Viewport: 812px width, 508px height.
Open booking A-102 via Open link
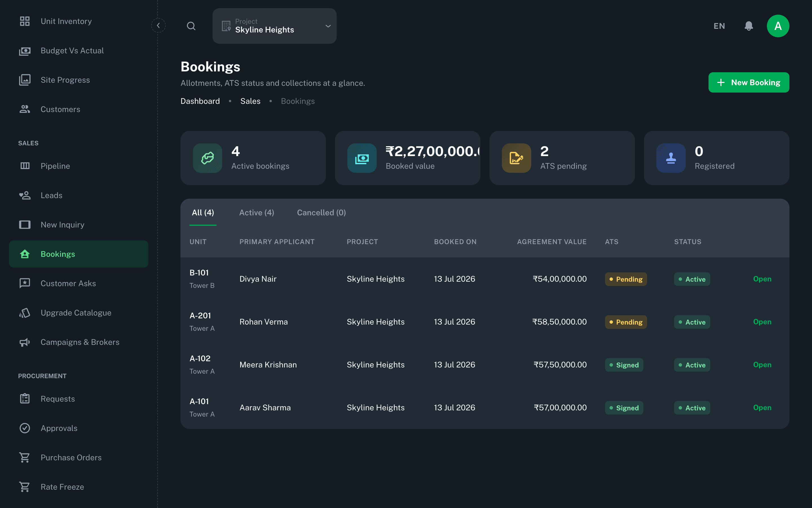point(762,365)
